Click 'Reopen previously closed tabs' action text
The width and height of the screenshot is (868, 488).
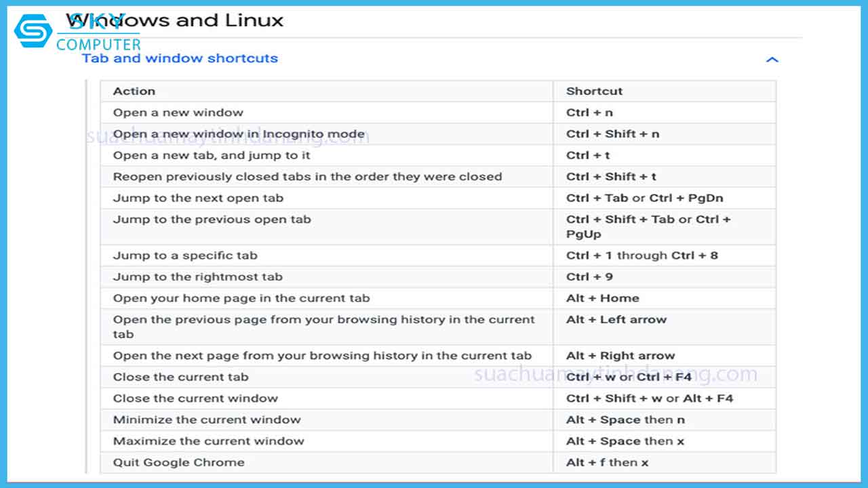(x=307, y=177)
